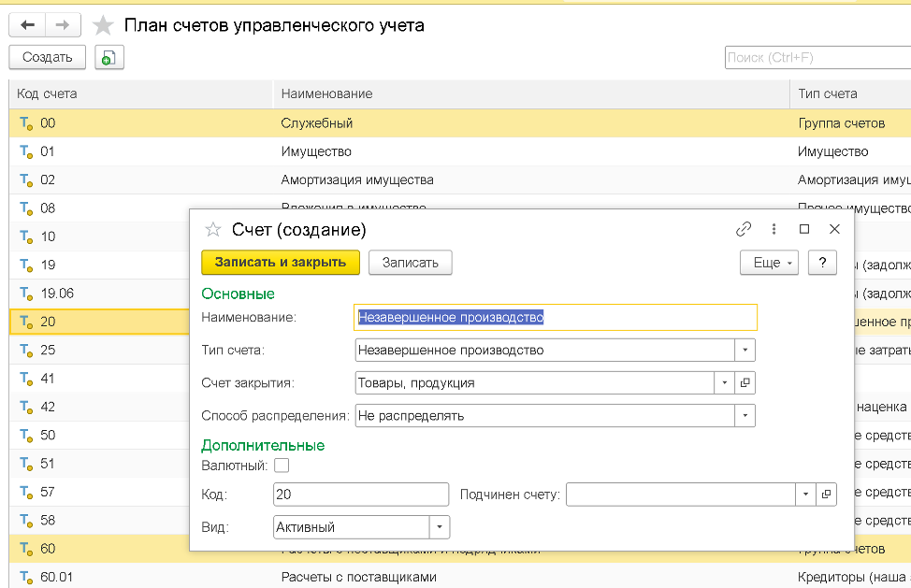Open the Еще menu
This screenshot has width=911, height=588.
click(x=769, y=263)
